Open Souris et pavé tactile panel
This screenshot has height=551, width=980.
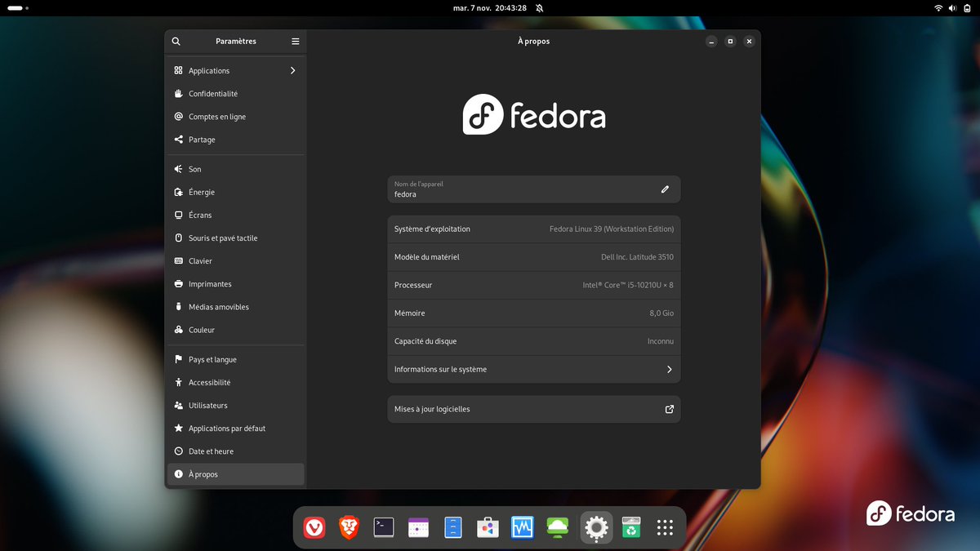(x=235, y=238)
